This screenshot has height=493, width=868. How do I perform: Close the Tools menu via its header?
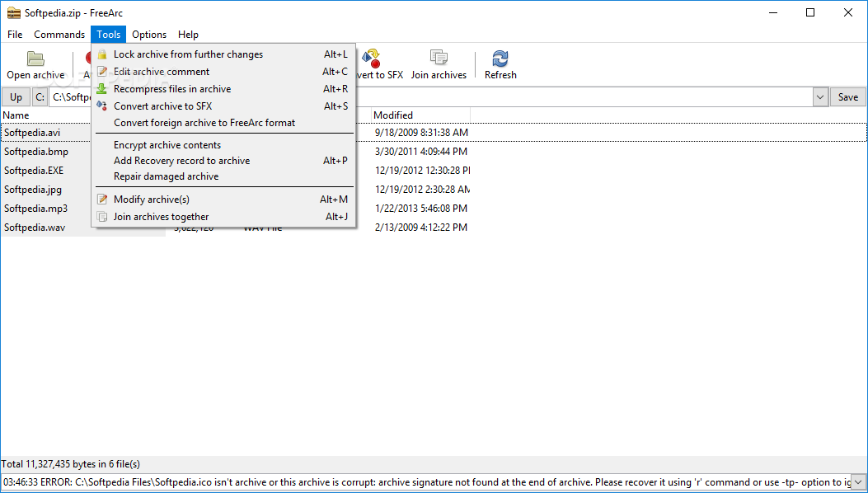109,35
